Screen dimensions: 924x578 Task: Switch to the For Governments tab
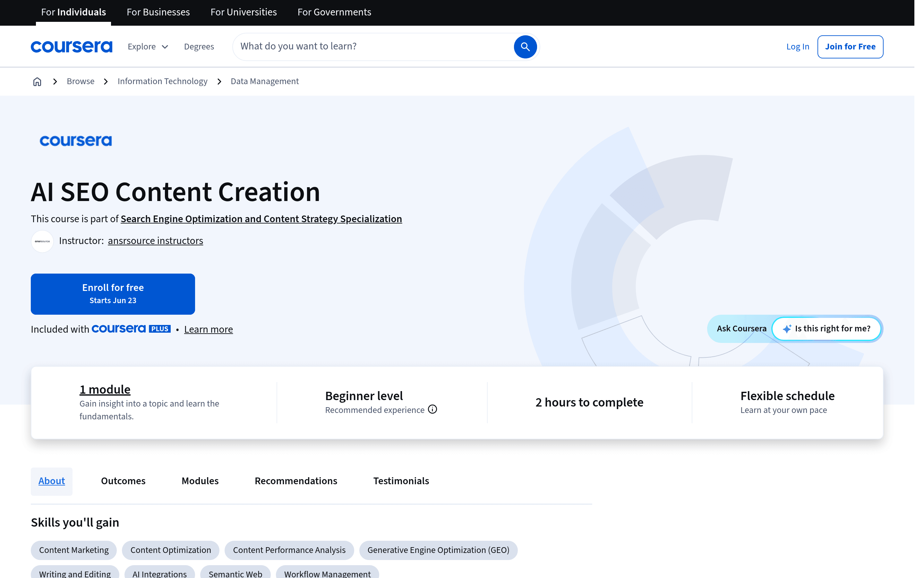tap(334, 12)
